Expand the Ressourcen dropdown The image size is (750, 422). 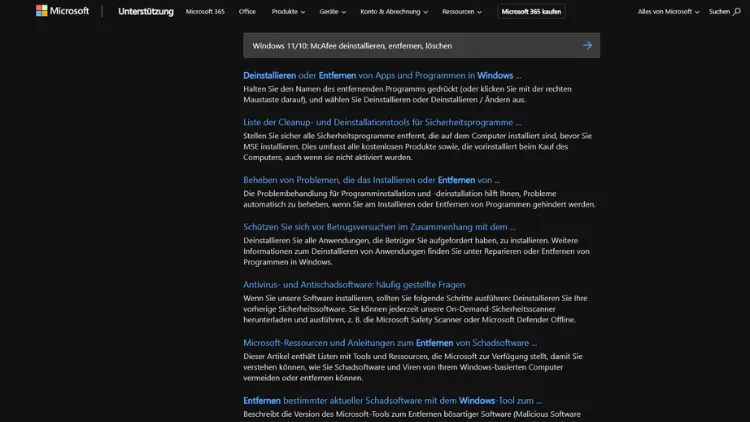(462, 11)
